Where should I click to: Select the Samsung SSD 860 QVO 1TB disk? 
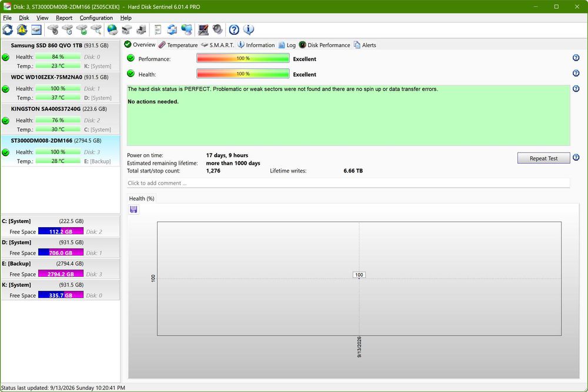60,55
